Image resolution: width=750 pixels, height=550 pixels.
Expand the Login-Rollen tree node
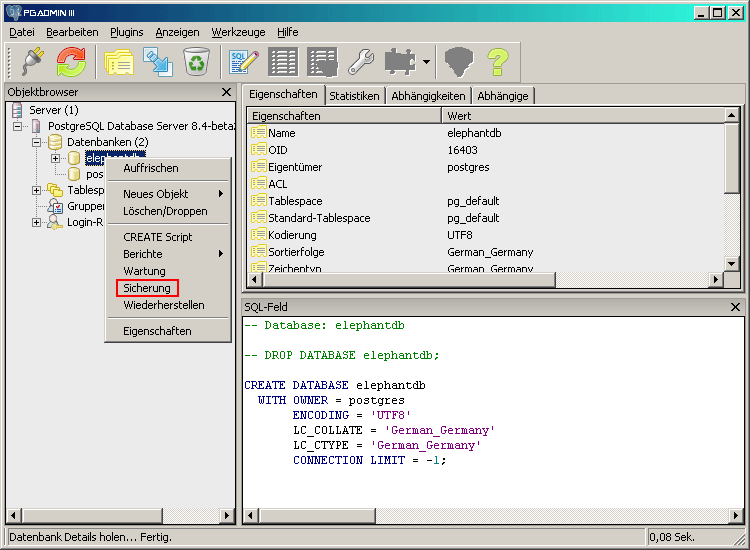click(x=36, y=222)
